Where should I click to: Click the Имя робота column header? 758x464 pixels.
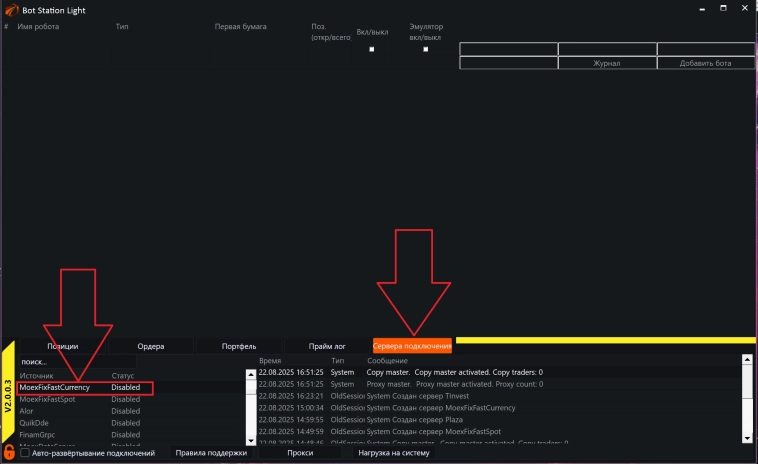click(x=38, y=27)
